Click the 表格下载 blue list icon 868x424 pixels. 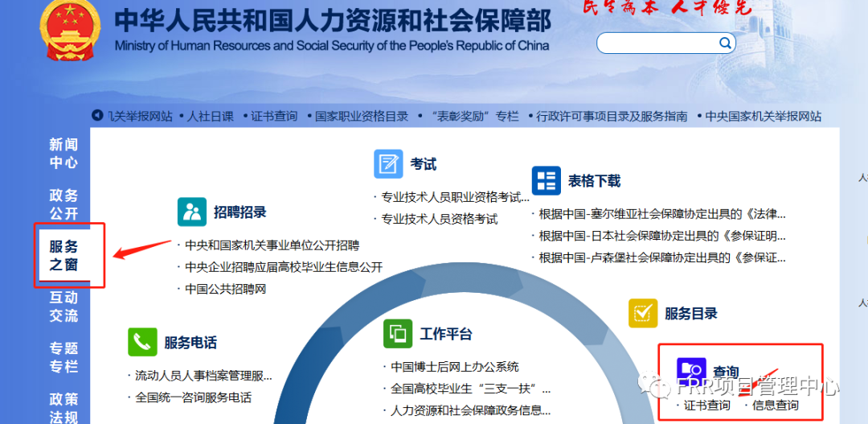click(546, 180)
